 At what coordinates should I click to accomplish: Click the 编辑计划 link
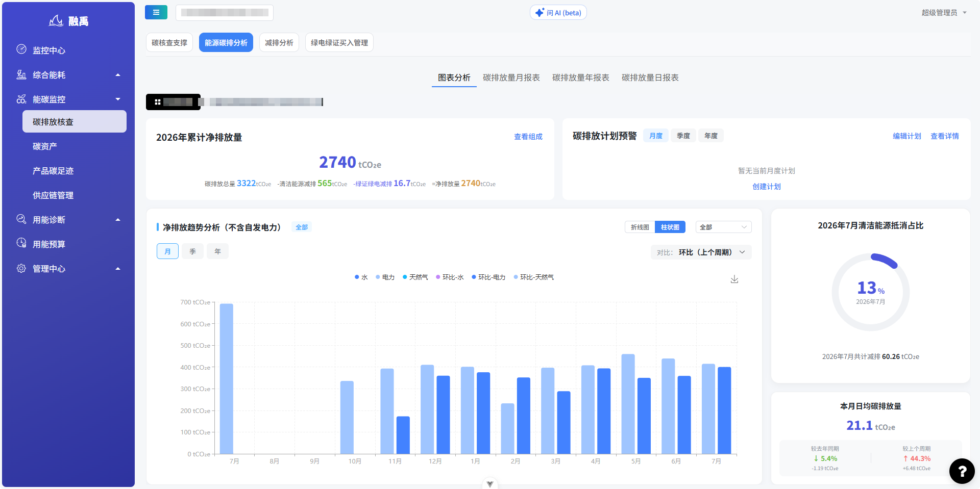click(907, 136)
